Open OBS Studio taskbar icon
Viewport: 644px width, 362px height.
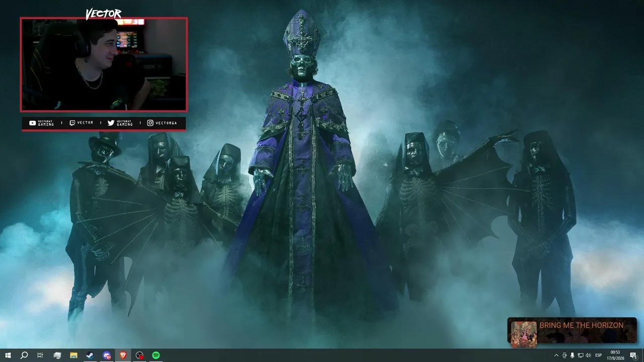pos(140,355)
